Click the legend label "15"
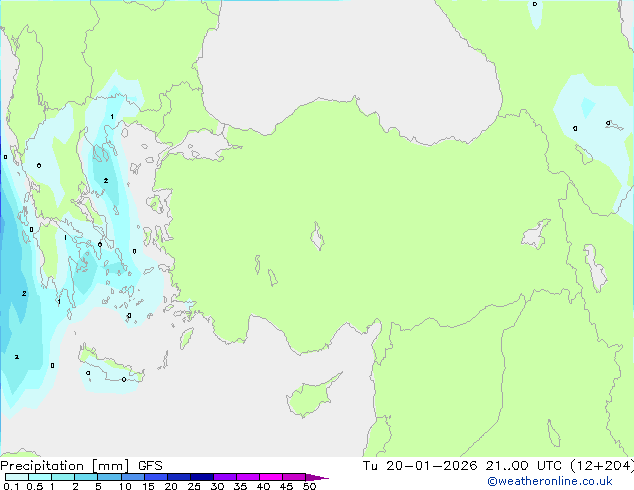 point(148,486)
